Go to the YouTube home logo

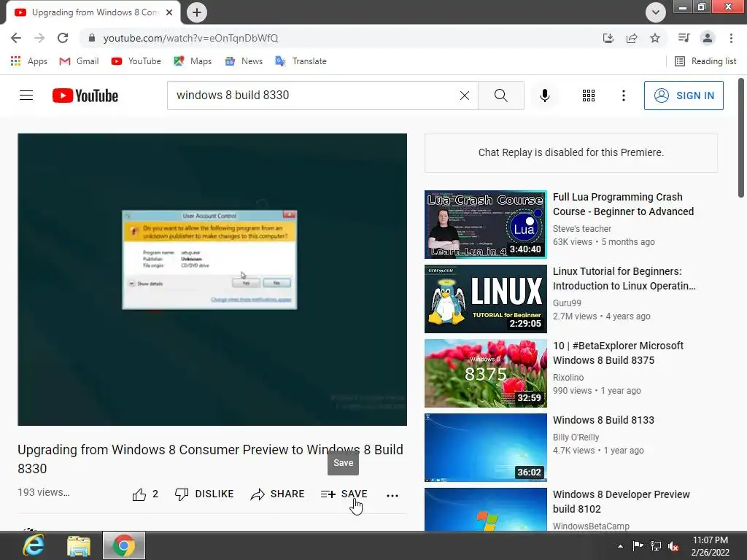[85, 96]
